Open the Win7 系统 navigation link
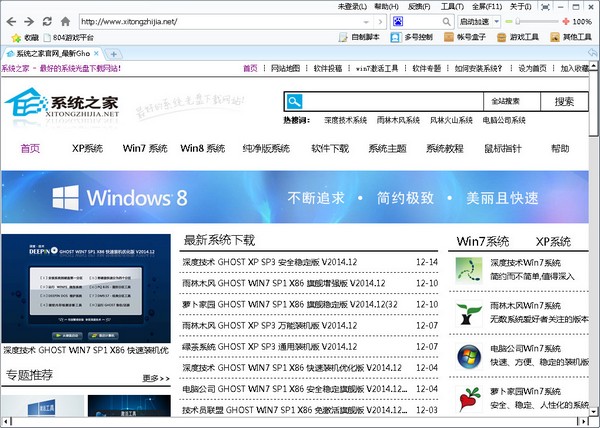Image resolution: width=600 pixels, height=428 pixels. (145, 148)
